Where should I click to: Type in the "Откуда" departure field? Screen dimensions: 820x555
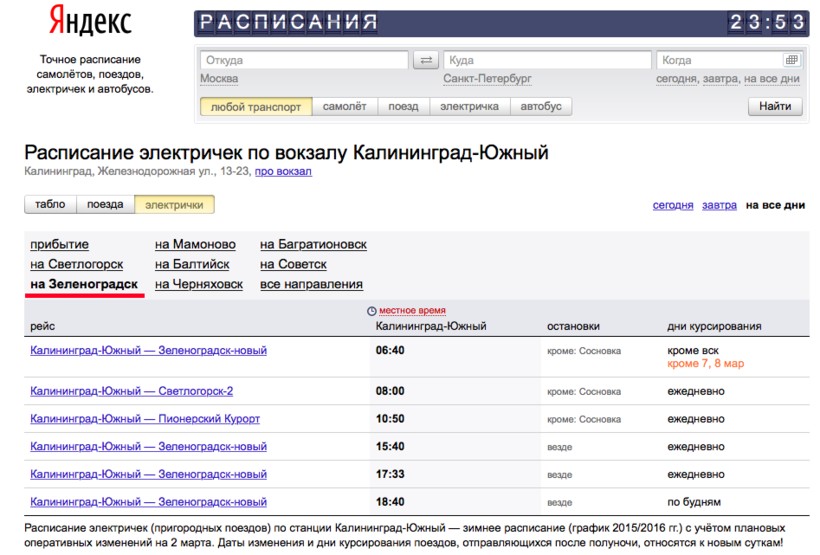(303, 60)
